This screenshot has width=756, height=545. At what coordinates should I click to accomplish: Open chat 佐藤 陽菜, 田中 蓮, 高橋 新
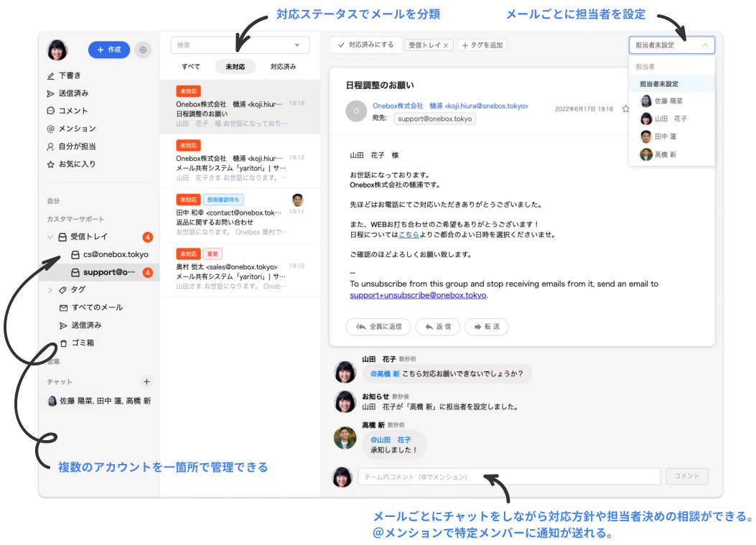(x=99, y=401)
